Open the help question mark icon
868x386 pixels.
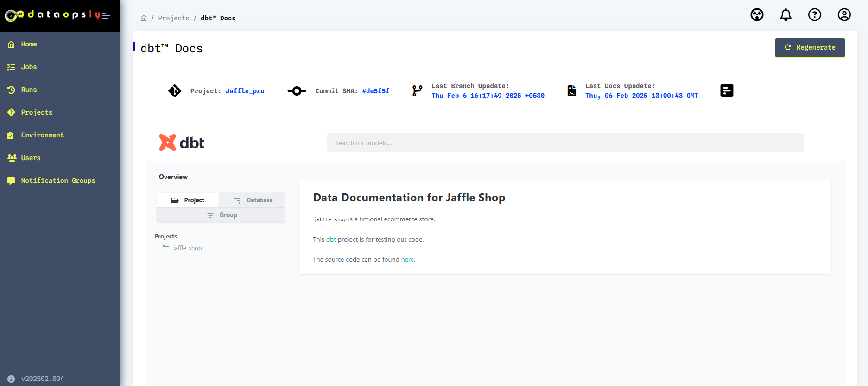tap(814, 15)
